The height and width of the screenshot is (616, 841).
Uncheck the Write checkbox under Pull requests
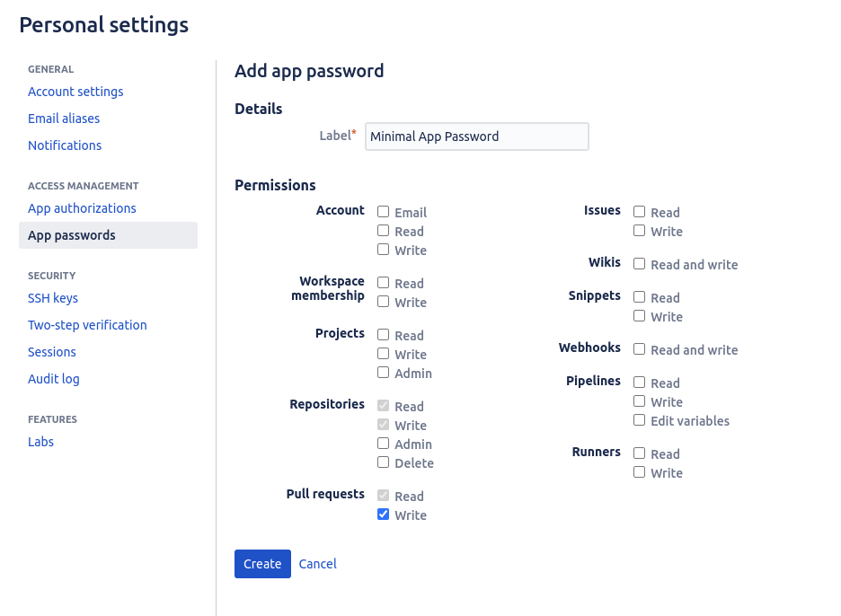383,515
